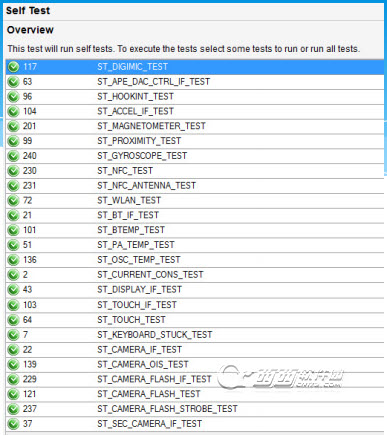The image size is (387, 436).
Task: Select the ST_WLAN_TEST test
Action: click(129, 201)
